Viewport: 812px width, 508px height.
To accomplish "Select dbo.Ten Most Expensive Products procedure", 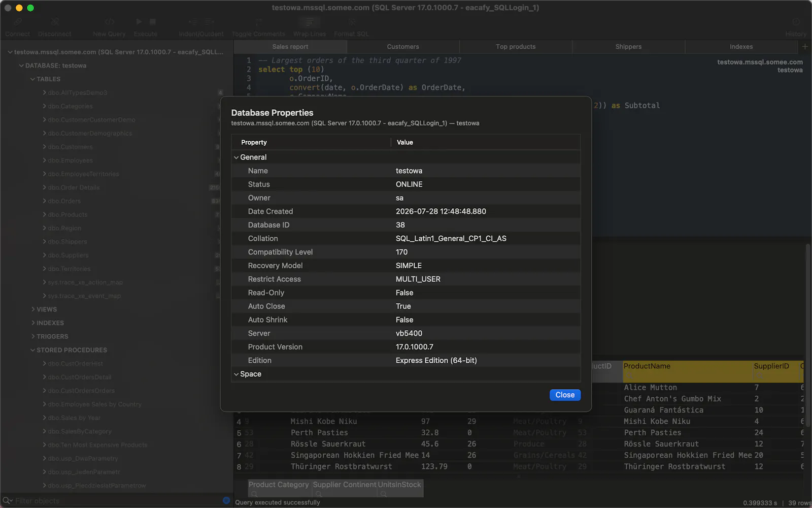I will click(x=97, y=445).
